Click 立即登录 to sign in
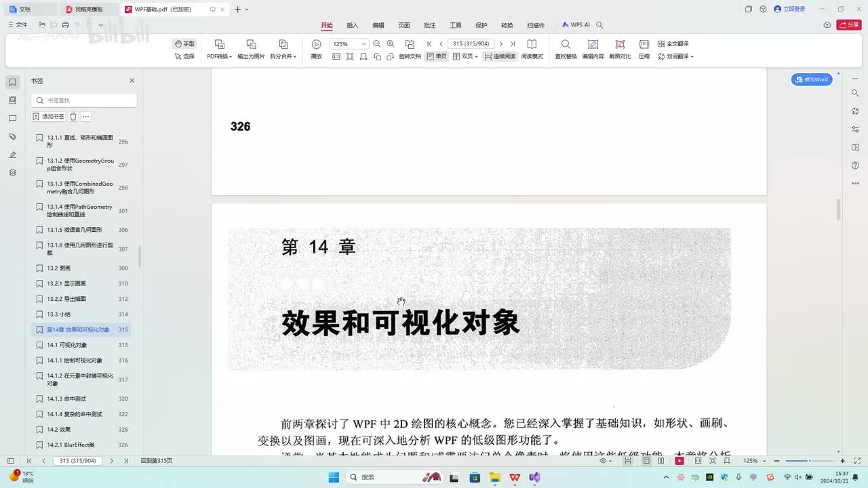This screenshot has height=488, width=868. click(x=789, y=9)
